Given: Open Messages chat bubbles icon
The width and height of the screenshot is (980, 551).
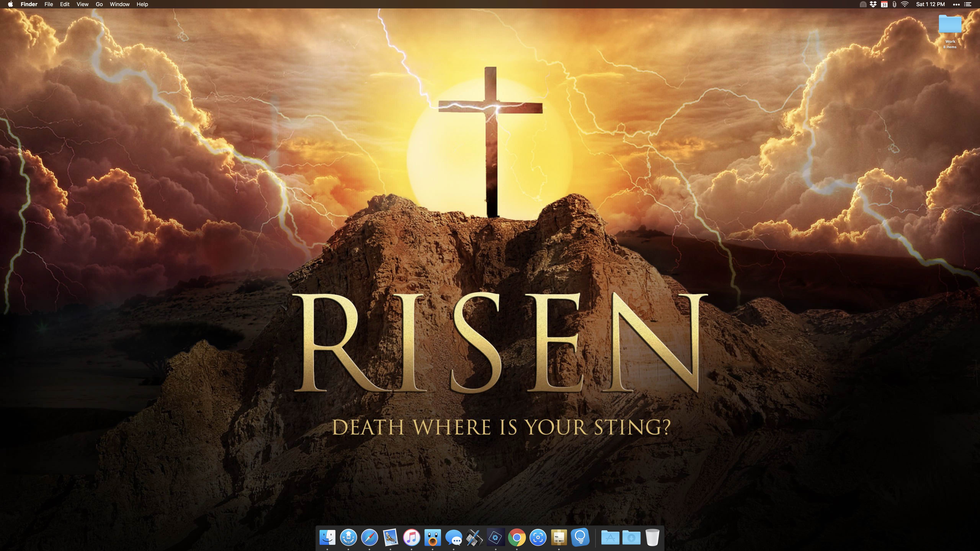Looking at the screenshot, I should [x=453, y=537].
